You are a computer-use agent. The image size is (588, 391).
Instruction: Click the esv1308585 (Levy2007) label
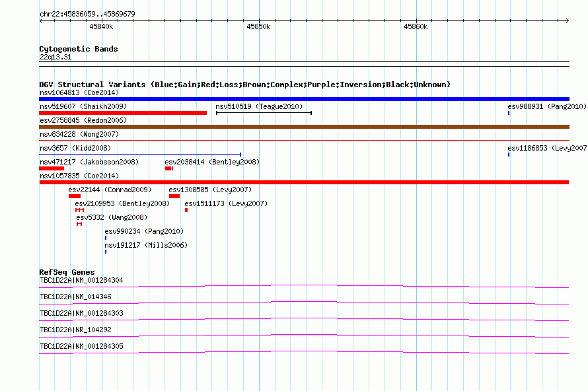coord(210,190)
